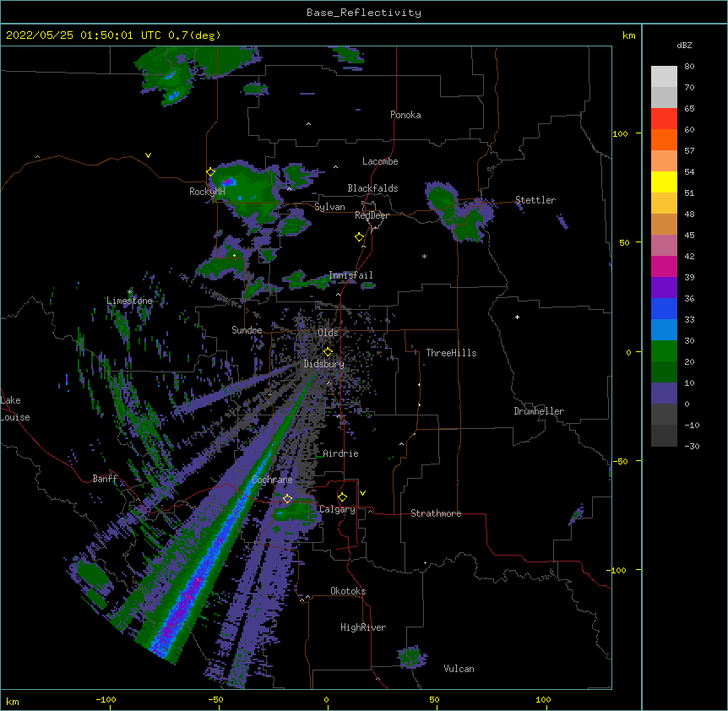Click the magenta 39-42 dBZ legend swatch

pyautogui.click(x=664, y=266)
